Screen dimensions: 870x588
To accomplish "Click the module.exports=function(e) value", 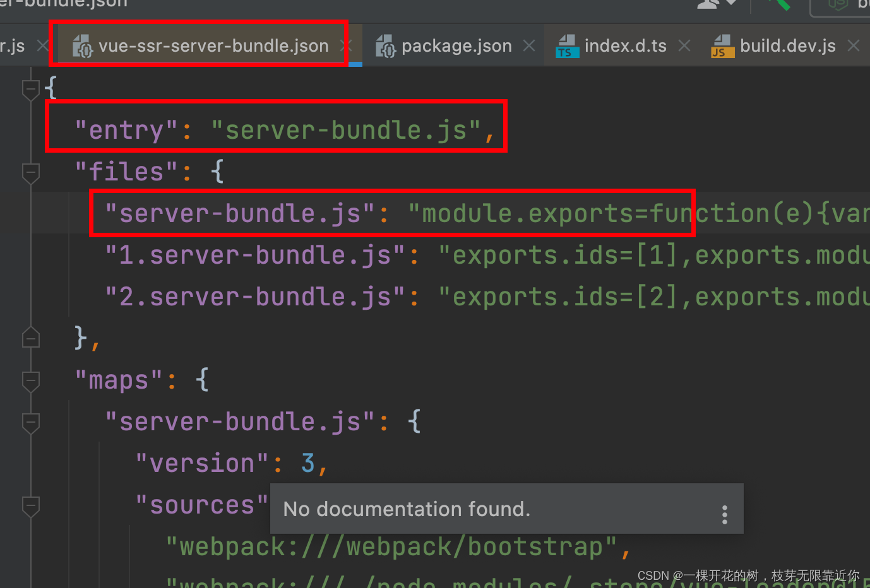I will [x=639, y=213].
